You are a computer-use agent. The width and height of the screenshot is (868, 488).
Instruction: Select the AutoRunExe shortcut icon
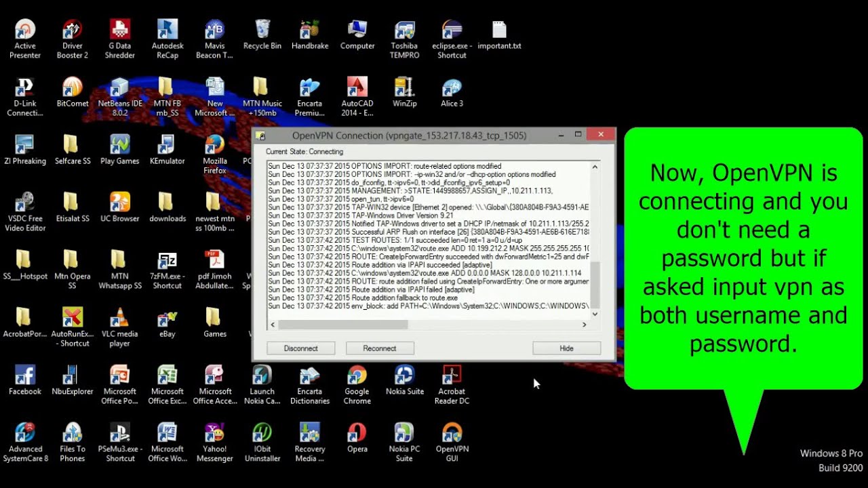click(x=73, y=327)
